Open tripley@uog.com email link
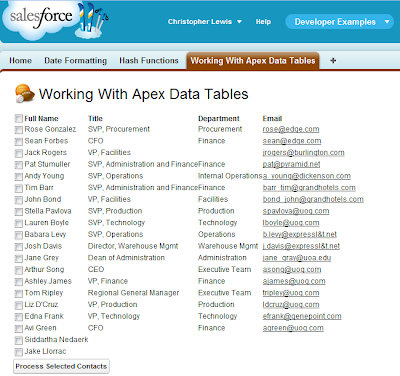The height and width of the screenshot is (376, 400). 291,293
